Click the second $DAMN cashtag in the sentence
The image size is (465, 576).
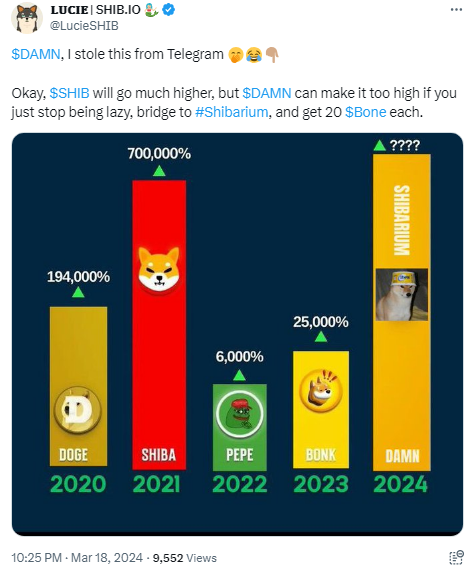click(x=267, y=93)
